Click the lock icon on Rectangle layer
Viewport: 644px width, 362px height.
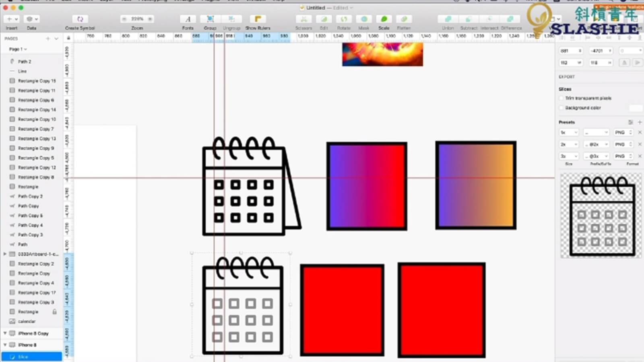pos(55,312)
